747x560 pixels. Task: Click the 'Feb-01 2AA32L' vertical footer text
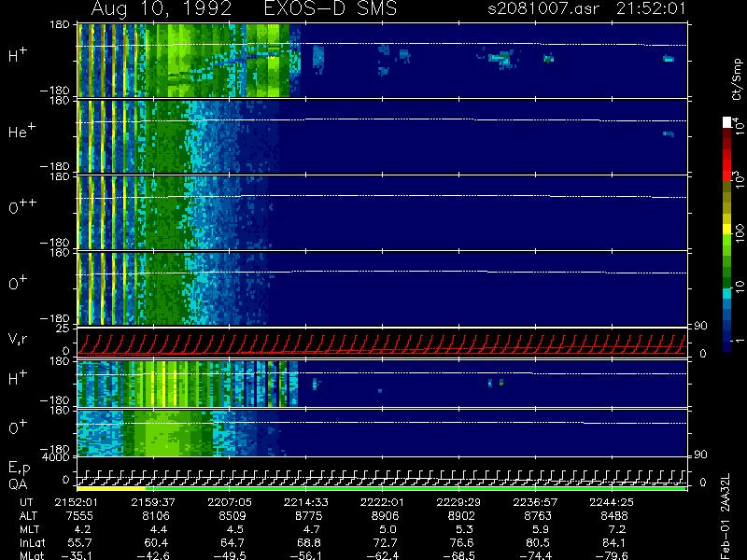[x=726, y=517]
